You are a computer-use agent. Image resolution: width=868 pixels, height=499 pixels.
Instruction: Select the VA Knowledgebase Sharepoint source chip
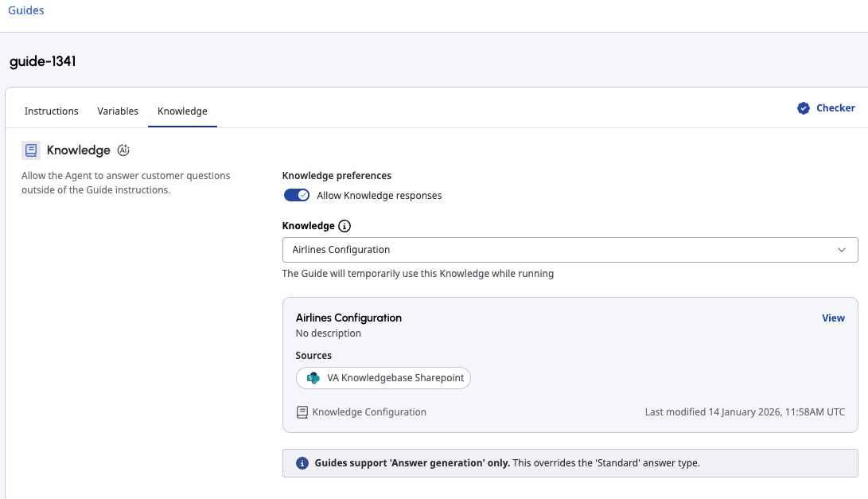click(x=383, y=378)
